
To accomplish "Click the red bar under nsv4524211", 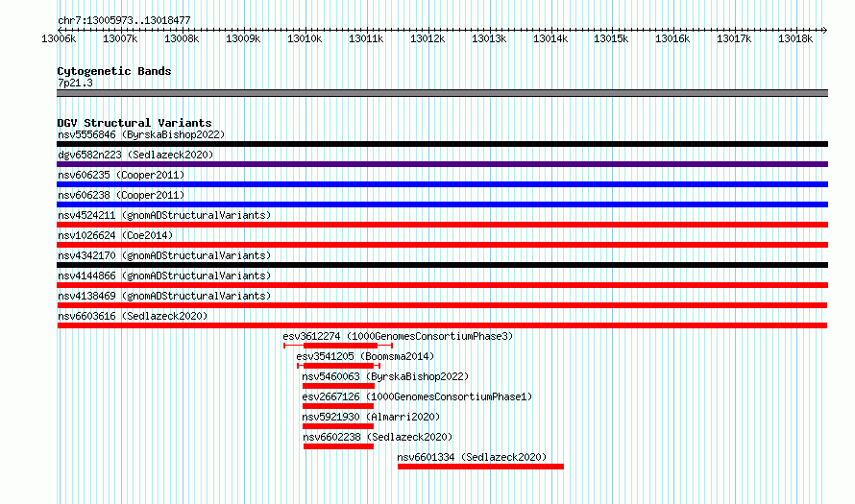I will point(442,225).
